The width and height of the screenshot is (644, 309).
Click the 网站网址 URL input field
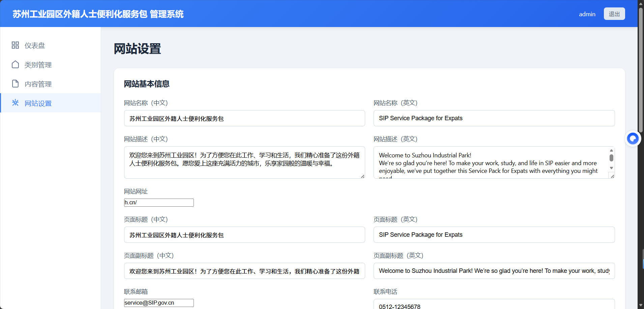159,203
